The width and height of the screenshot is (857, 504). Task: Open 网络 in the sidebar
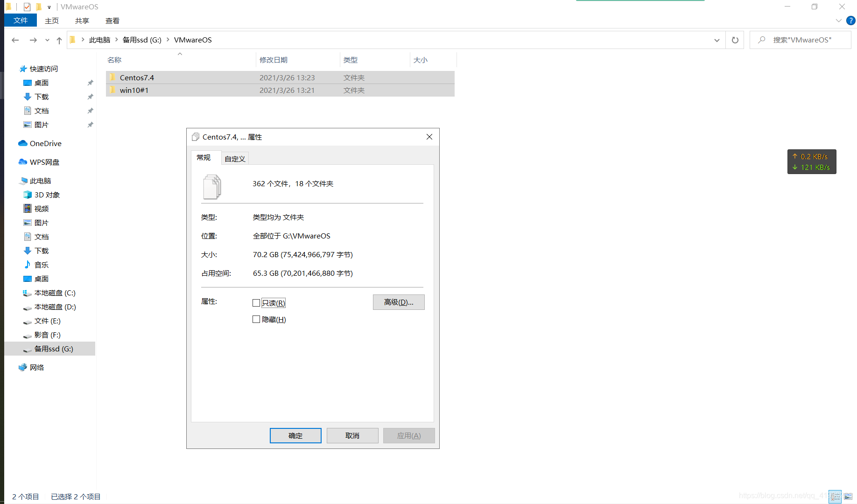click(x=37, y=367)
